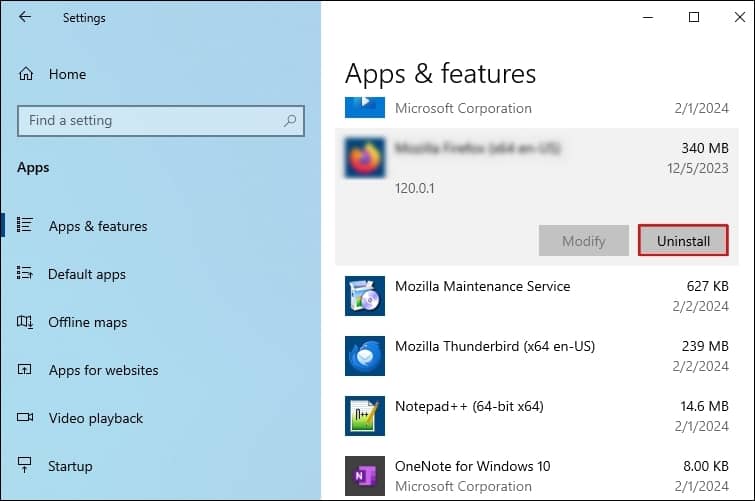Click the Mozilla Thunderbird app icon

(365, 356)
